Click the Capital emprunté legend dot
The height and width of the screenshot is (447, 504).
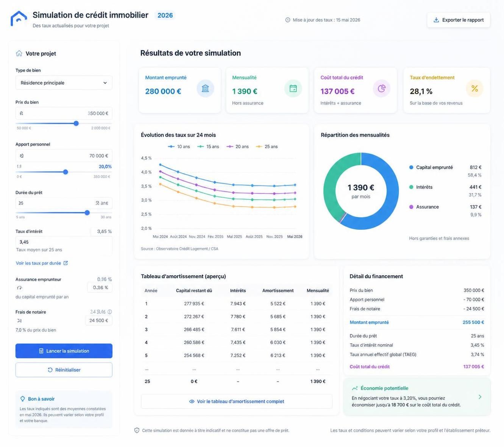tap(411, 167)
